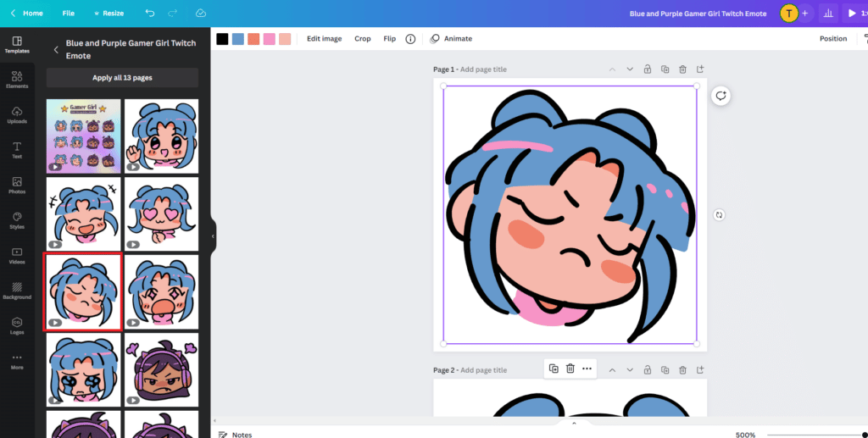
Task: Select the light peach color swatch
Action: point(285,39)
